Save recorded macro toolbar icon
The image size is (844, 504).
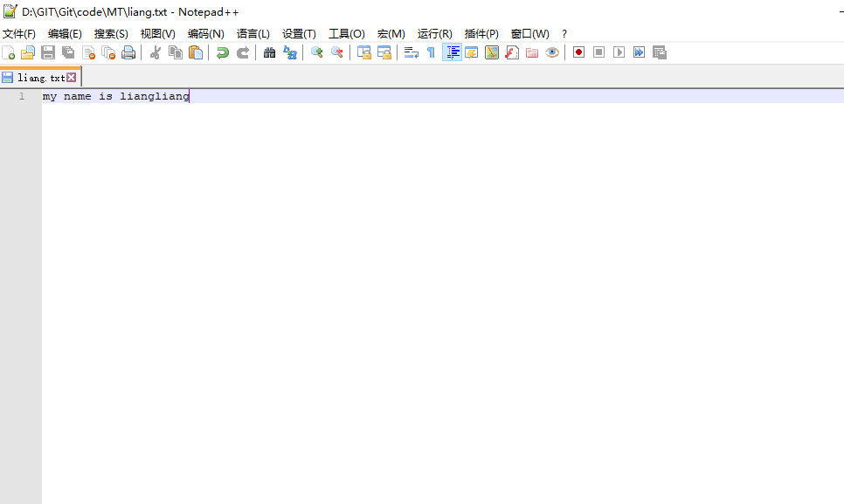click(660, 52)
